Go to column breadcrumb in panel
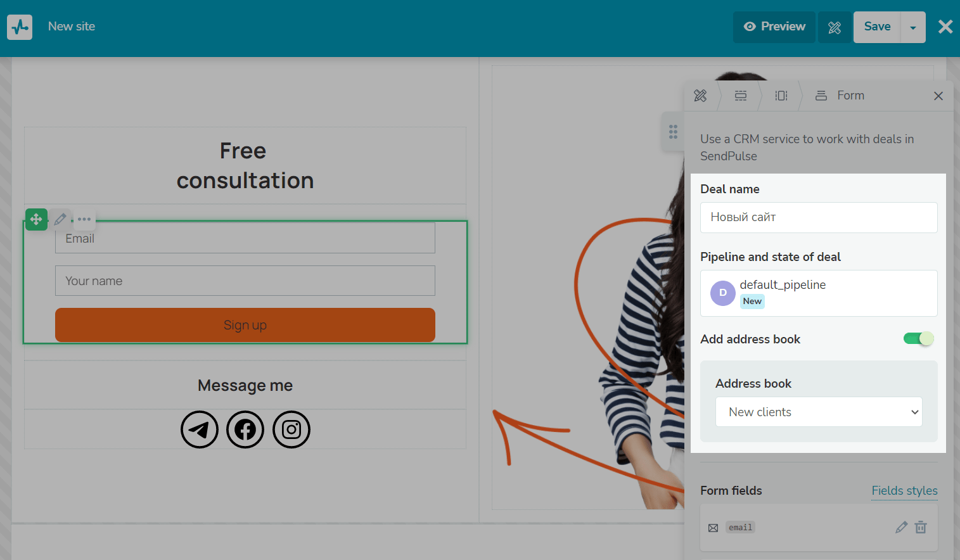This screenshot has height=560, width=960. (781, 96)
